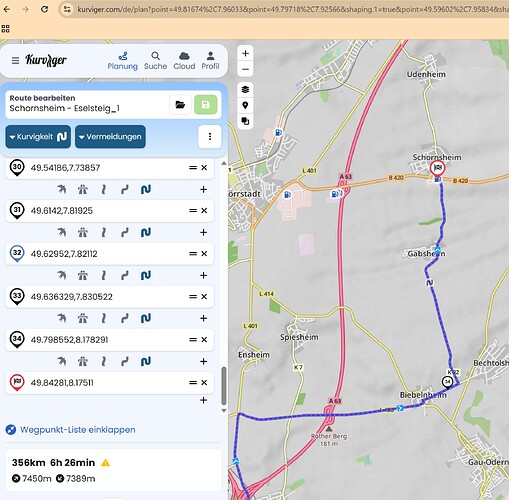Switch to the Suche tab
This screenshot has width=509, height=500.
click(x=155, y=61)
